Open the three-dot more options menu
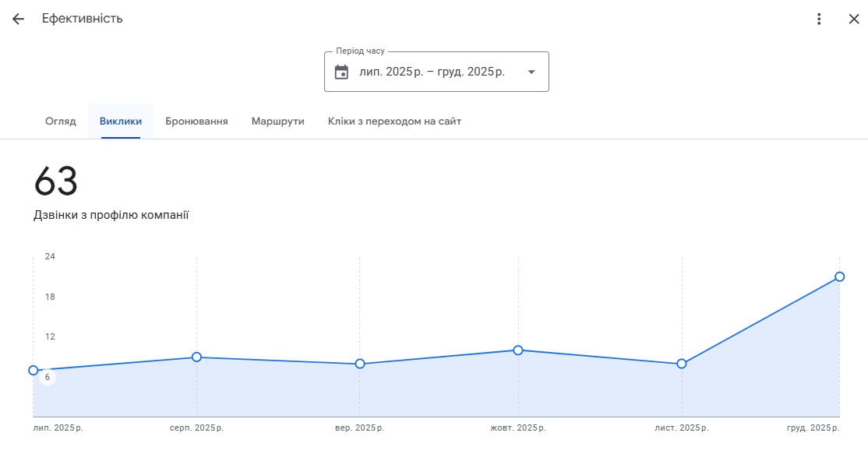The width and height of the screenshot is (868, 454). (818, 19)
